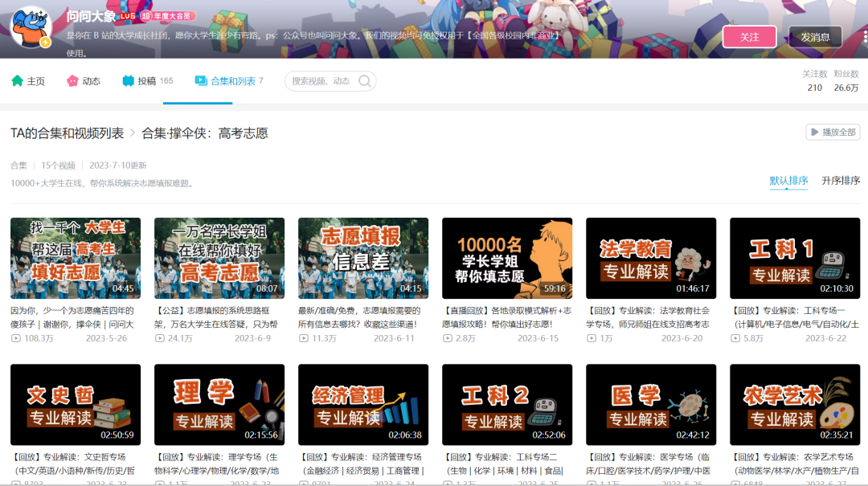Open the 粉丝数 26.6万 count

coord(846,81)
